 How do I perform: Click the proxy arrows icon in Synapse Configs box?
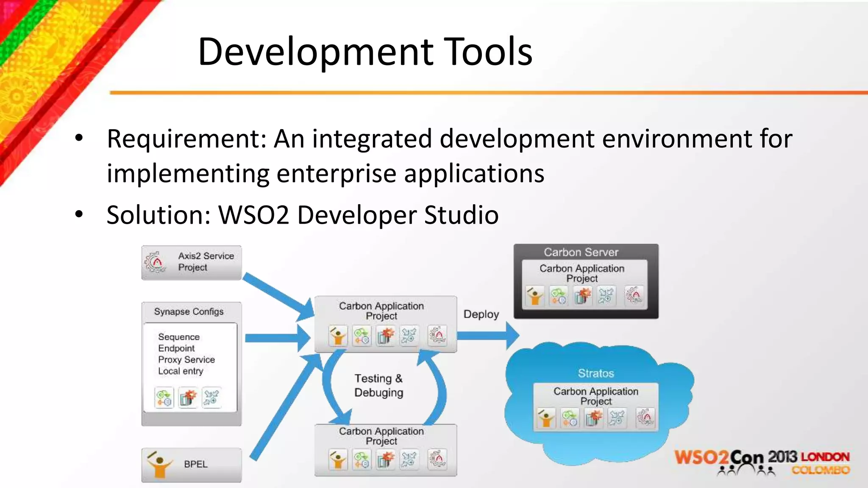pyautogui.click(x=211, y=397)
